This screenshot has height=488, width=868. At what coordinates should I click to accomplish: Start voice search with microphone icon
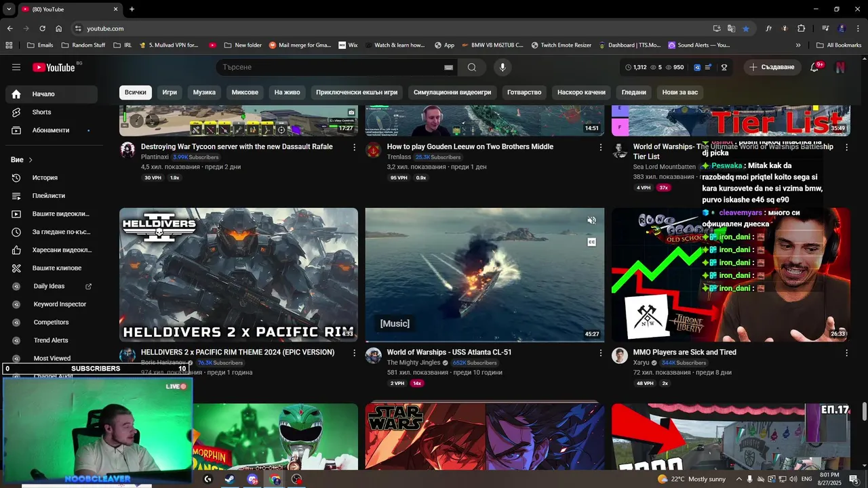[x=502, y=67]
